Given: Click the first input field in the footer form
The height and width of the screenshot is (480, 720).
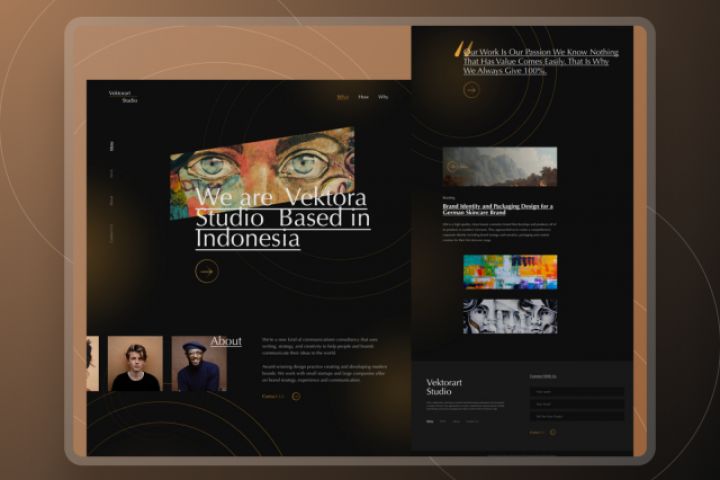Looking at the screenshot, I should click(x=577, y=392).
